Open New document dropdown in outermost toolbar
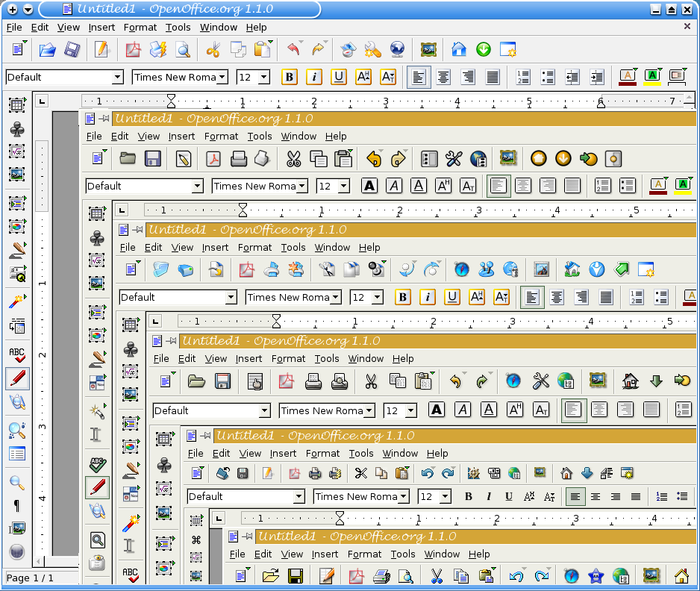Viewport: 700px width, 591px height. coord(25,42)
